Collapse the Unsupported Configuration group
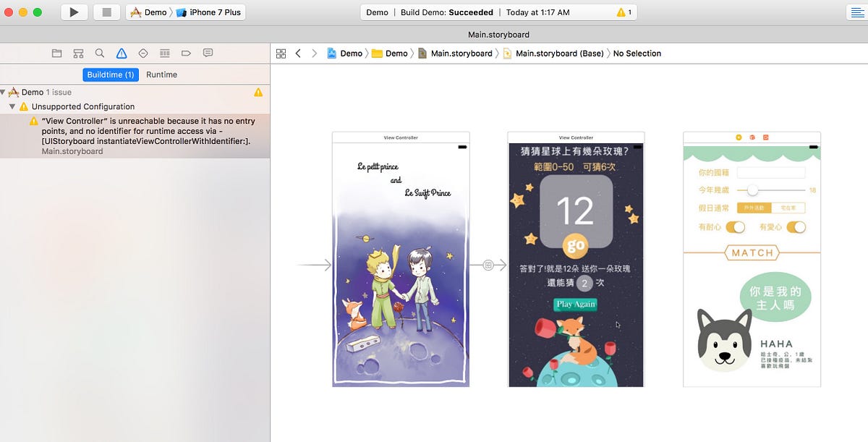 pos(12,106)
